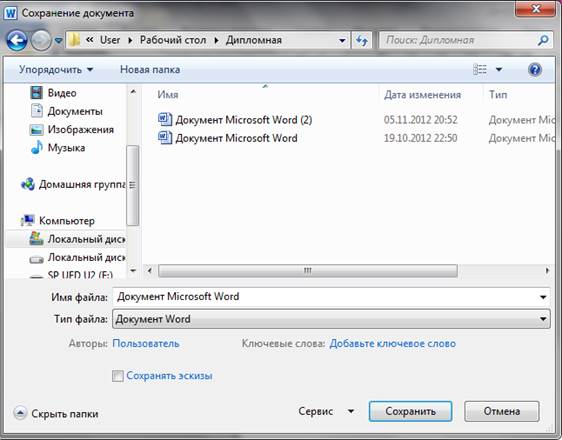
Task: Click the navigation pane vertical scrollbar thumb
Action: pyautogui.click(x=133, y=185)
